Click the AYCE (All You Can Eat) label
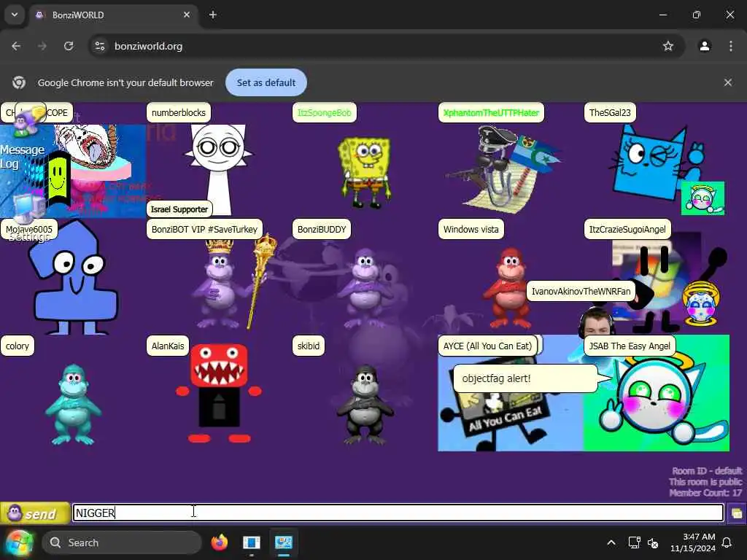 (487, 346)
